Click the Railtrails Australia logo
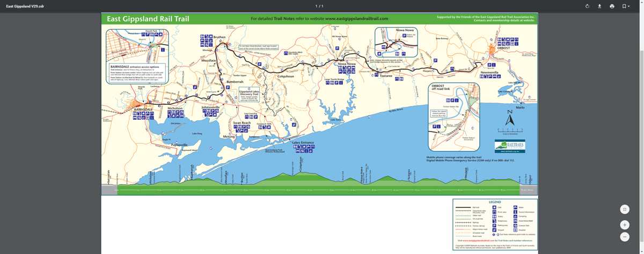644x254 pixels. (510, 146)
